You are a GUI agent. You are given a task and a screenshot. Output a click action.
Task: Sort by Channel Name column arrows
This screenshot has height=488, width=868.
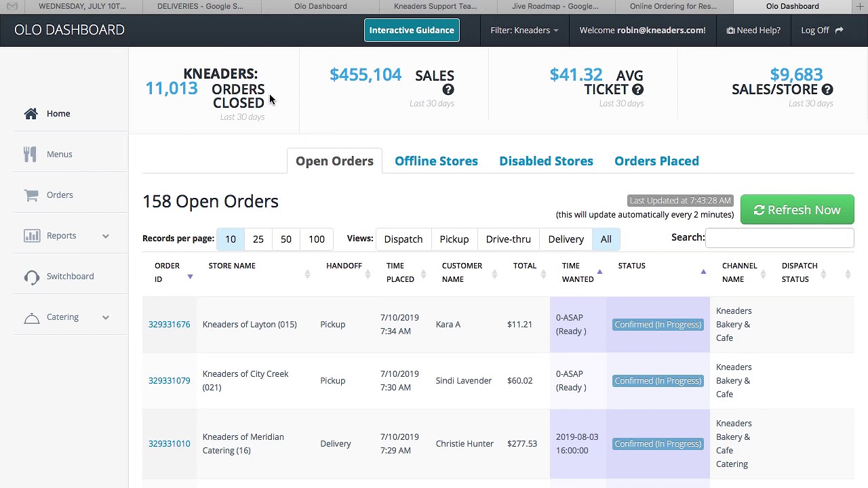[x=763, y=274]
